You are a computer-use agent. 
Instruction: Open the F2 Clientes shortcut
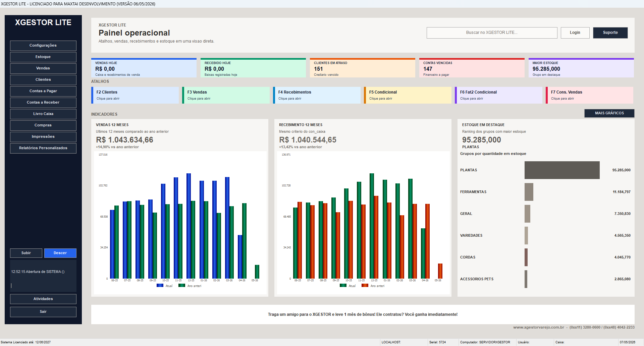[135, 95]
